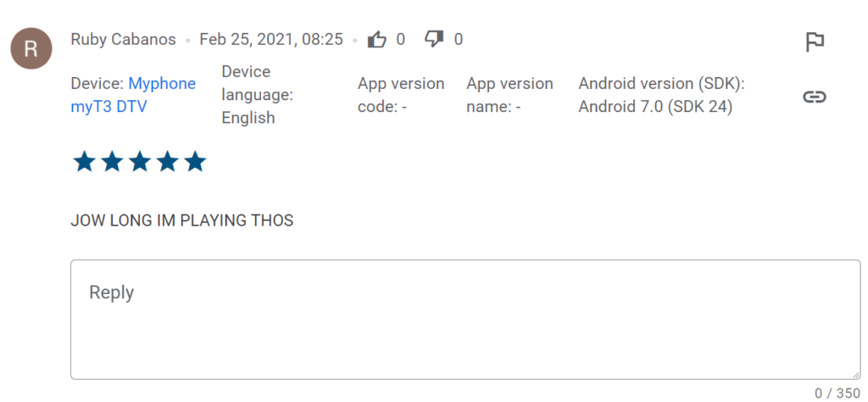Click the reviewer avatar with letter R
Viewport: 868px width, 402px height.
click(31, 48)
